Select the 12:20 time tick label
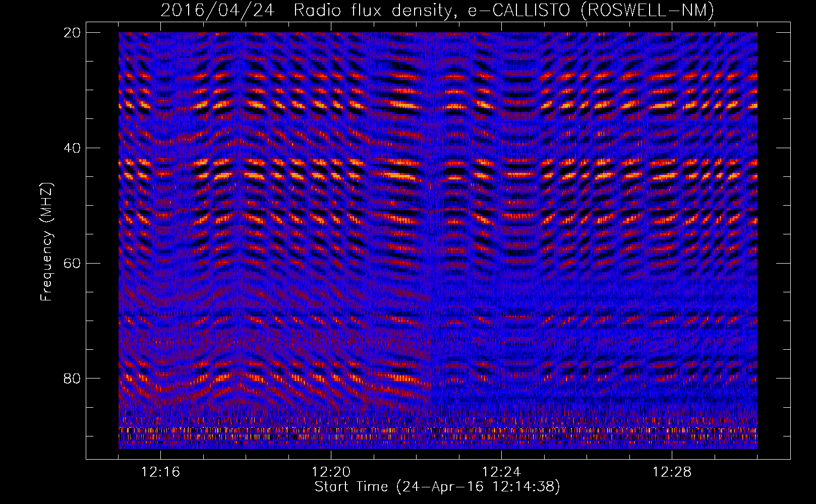Screen dimensions: 816x504 pos(331,472)
